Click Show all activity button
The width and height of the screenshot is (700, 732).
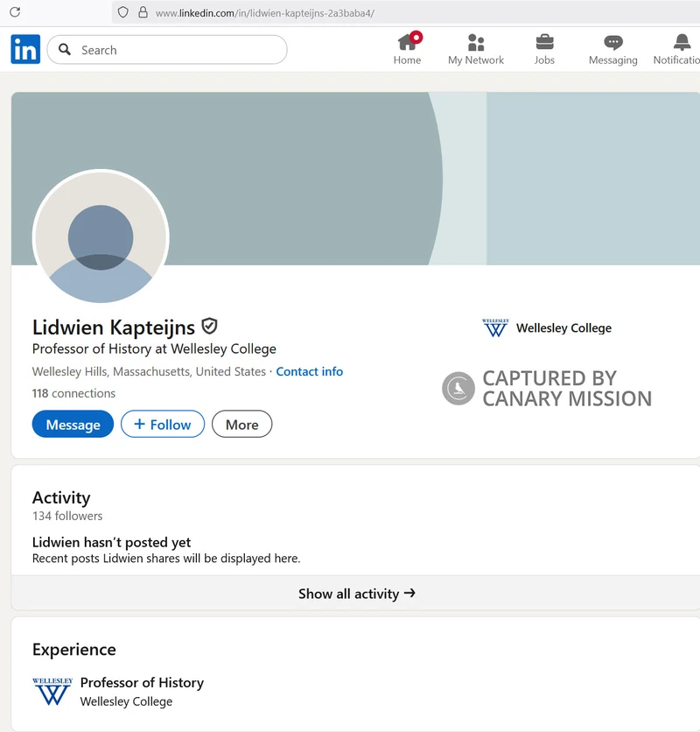coord(356,594)
